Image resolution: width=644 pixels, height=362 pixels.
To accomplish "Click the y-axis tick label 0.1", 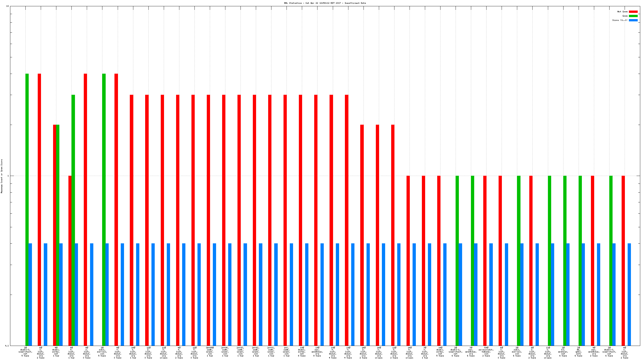I will (7, 346).
